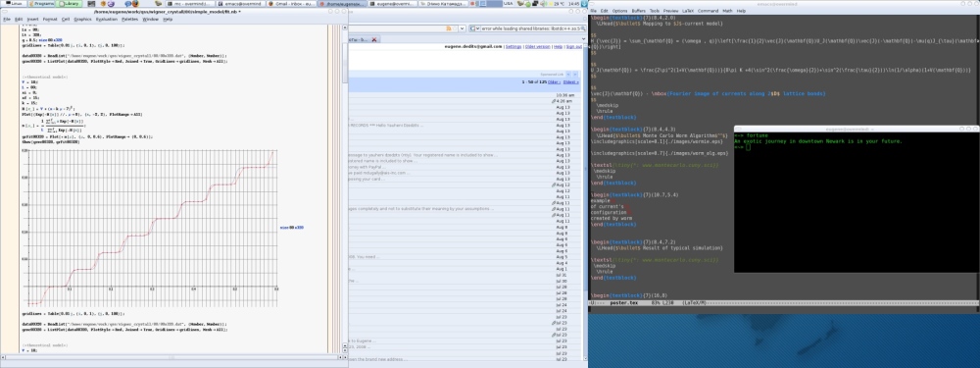Click the Linux start button in taskbar

point(13,3)
